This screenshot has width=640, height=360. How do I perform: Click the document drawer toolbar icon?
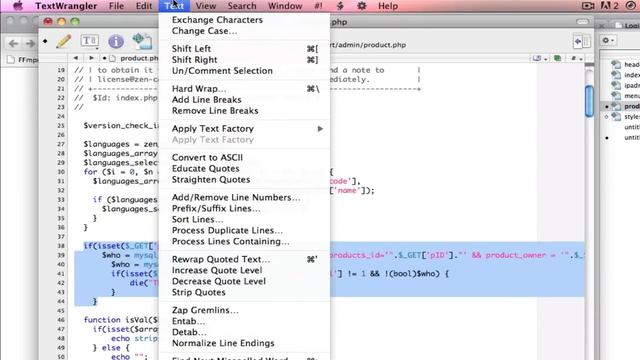(142, 41)
